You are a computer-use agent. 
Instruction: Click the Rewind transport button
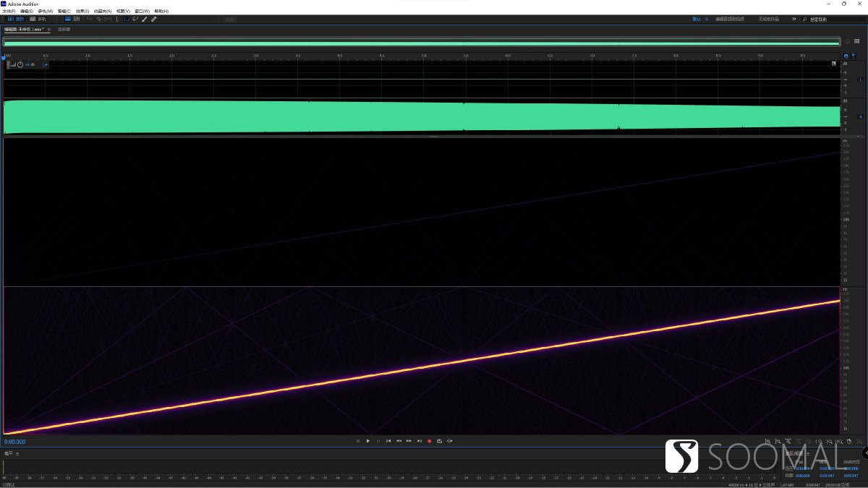coord(399,441)
